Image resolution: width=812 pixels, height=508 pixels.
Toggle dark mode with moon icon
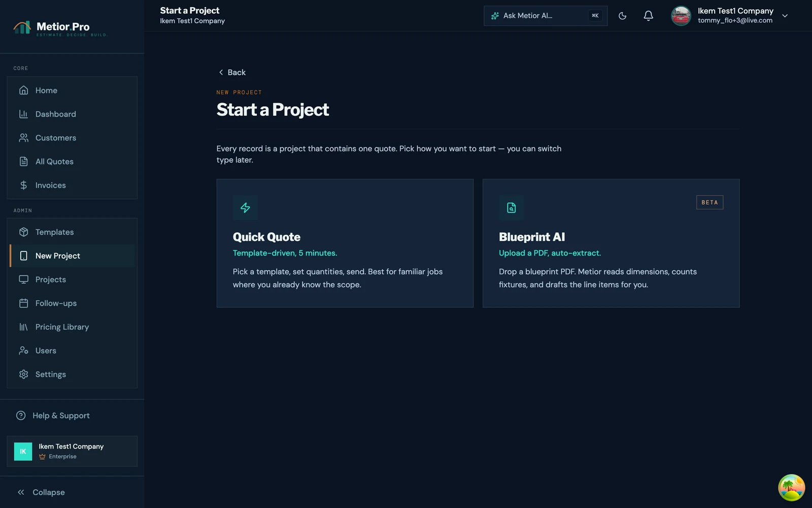click(x=622, y=16)
